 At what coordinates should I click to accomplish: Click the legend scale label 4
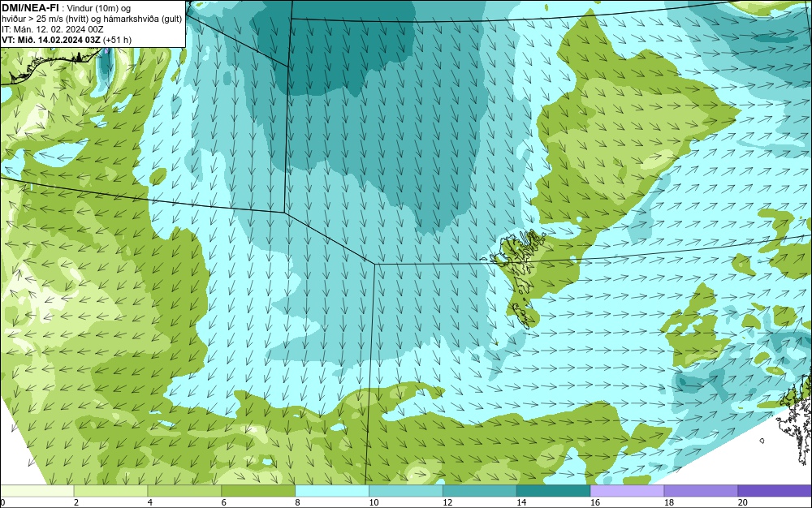(150, 502)
